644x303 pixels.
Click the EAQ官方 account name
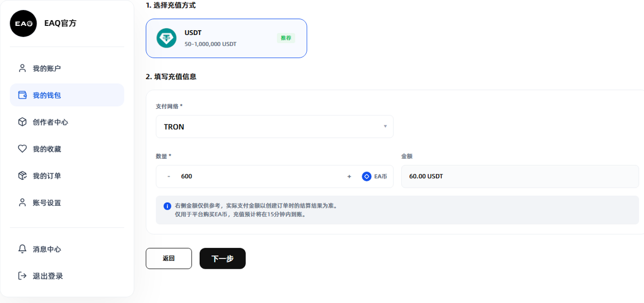point(60,23)
